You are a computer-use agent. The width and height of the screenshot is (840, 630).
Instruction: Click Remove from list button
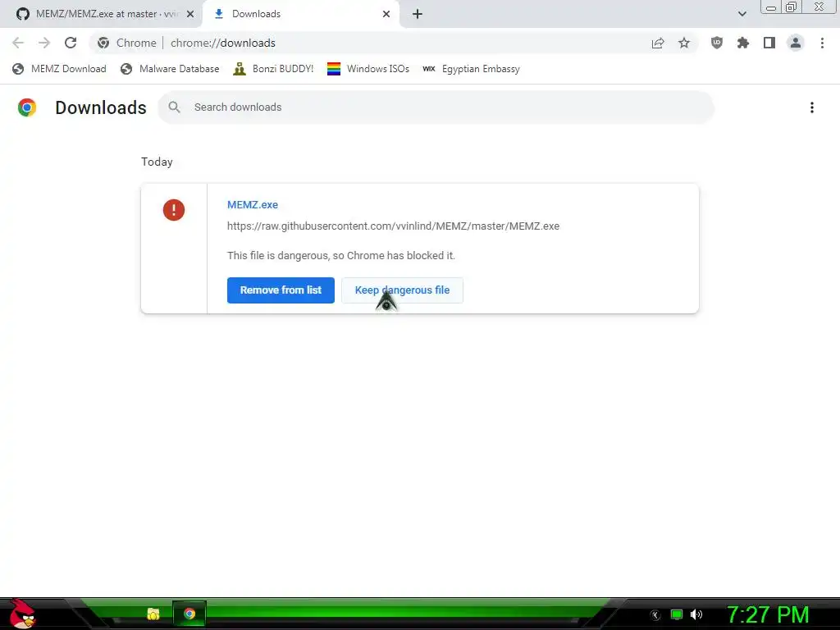pos(281,290)
